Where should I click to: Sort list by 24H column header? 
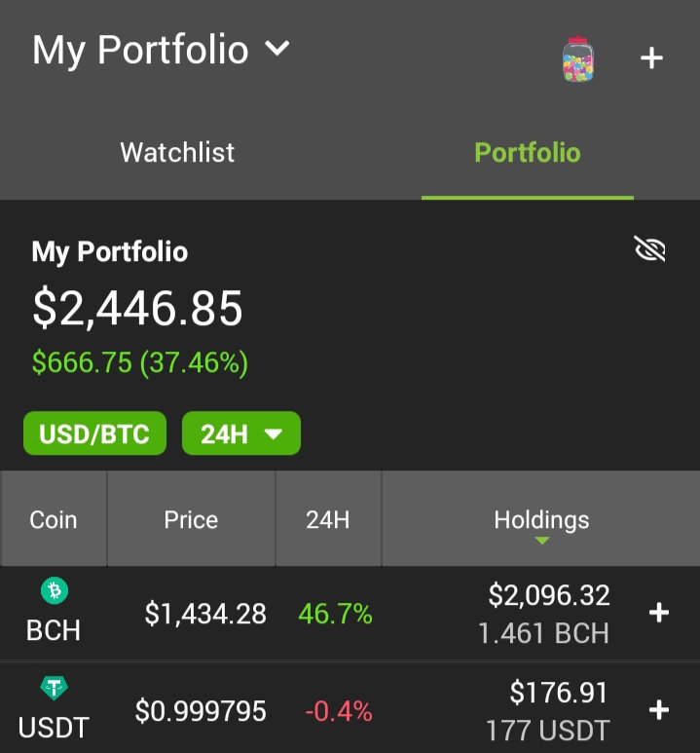pos(328,518)
